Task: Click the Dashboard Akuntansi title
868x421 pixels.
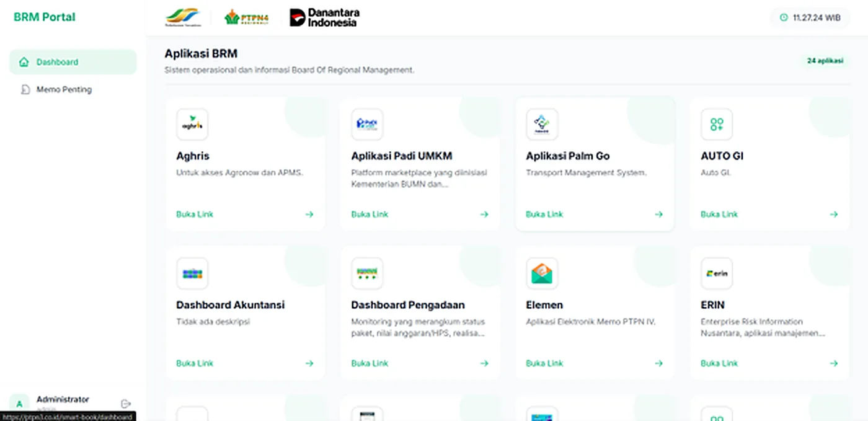Action: coord(231,305)
